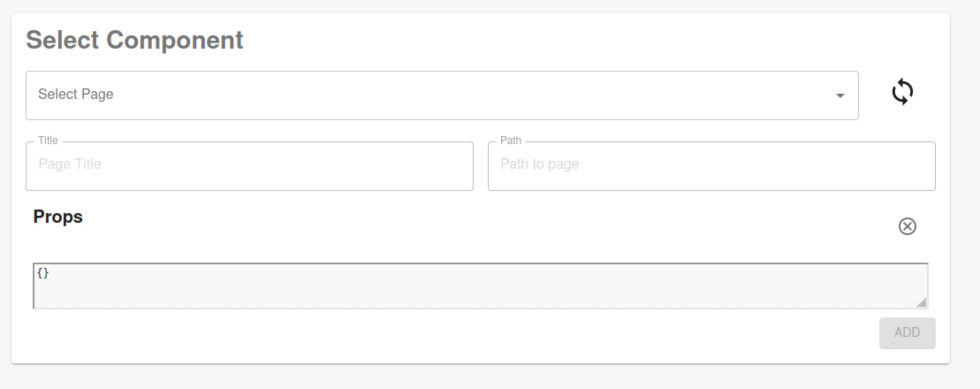Click the empty braces in the props editor
The height and width of the screenshot is (389, 980).
pos(43,273)
